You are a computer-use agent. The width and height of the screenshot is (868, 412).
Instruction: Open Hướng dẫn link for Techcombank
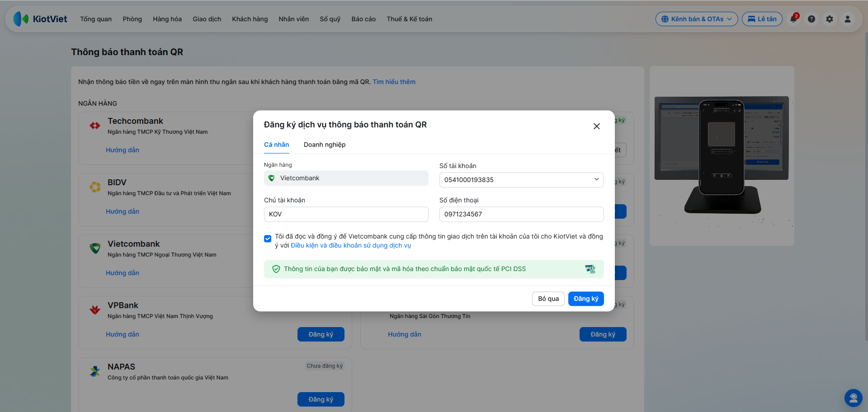(123, 150)
